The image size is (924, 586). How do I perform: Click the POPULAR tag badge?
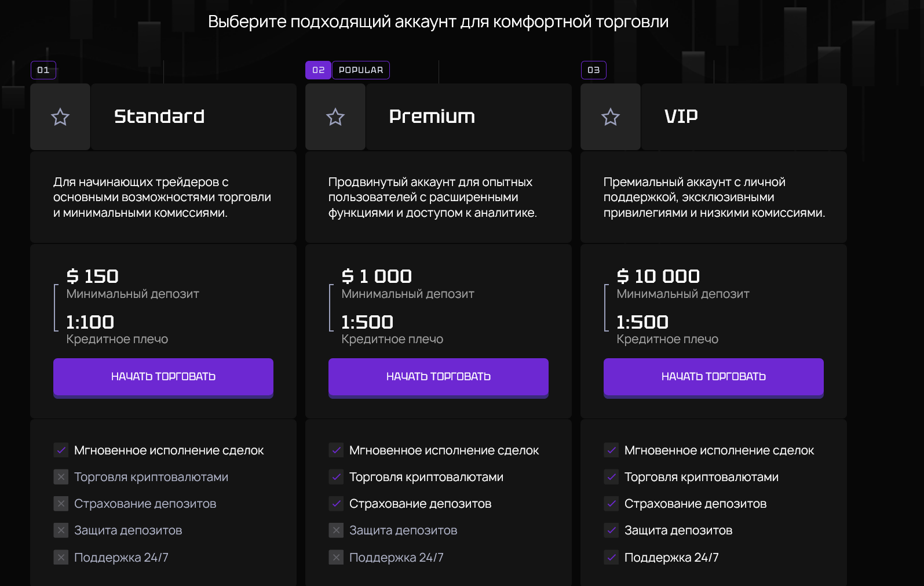point(361,70)
